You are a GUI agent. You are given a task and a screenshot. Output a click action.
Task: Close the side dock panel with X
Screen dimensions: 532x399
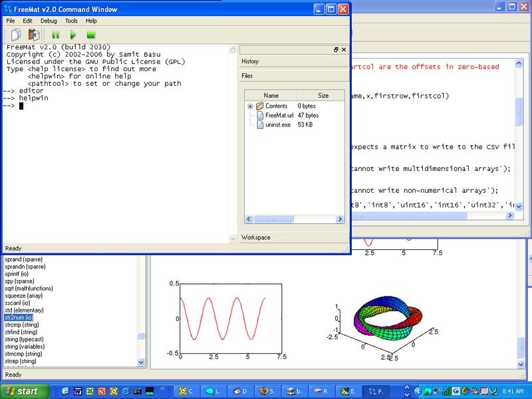(345, 50)
